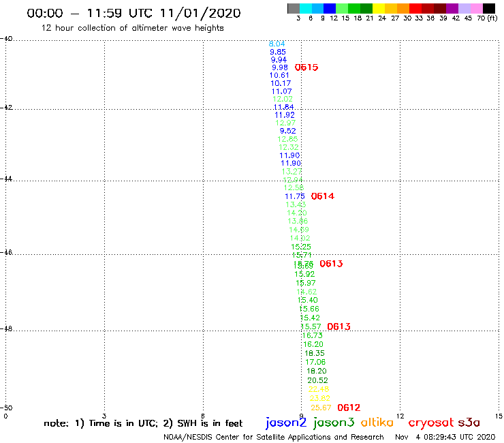Screen dimensions: 504x443
Task: Select the yellow swatch in the wave height scale
Action: point(379,8)
